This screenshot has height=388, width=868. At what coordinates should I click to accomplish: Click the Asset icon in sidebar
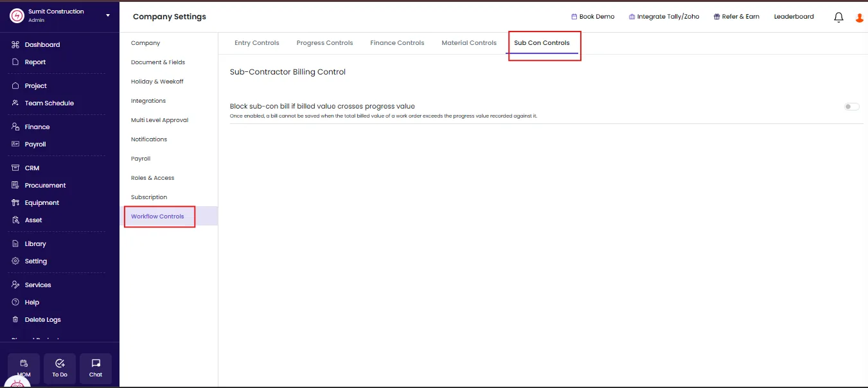15,220
